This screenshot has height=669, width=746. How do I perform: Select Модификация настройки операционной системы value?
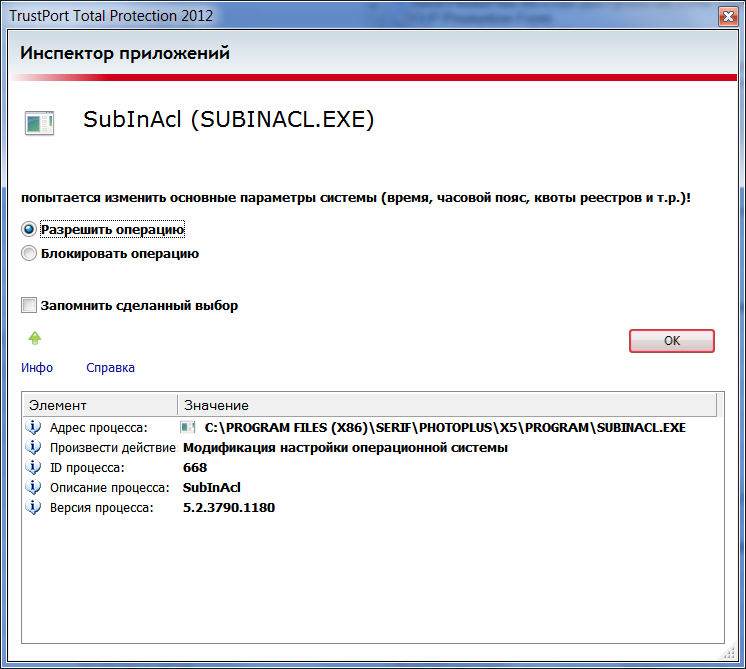point(345,447)
